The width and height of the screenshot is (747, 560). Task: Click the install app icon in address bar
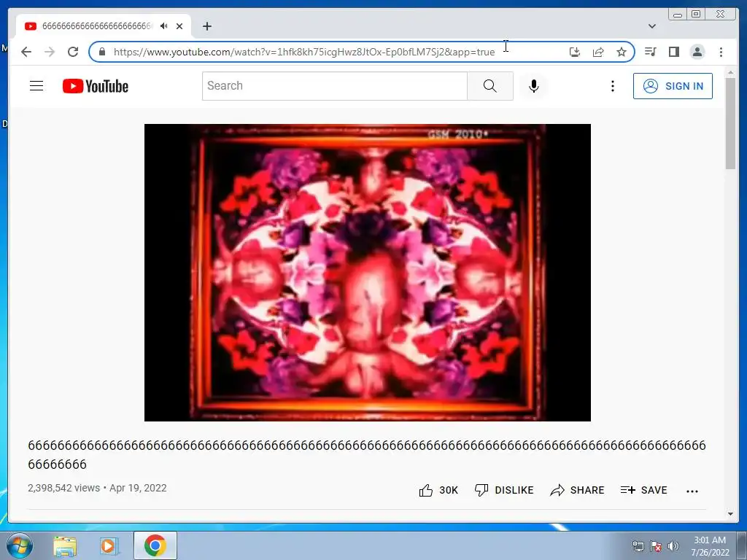tap(575, 52)
